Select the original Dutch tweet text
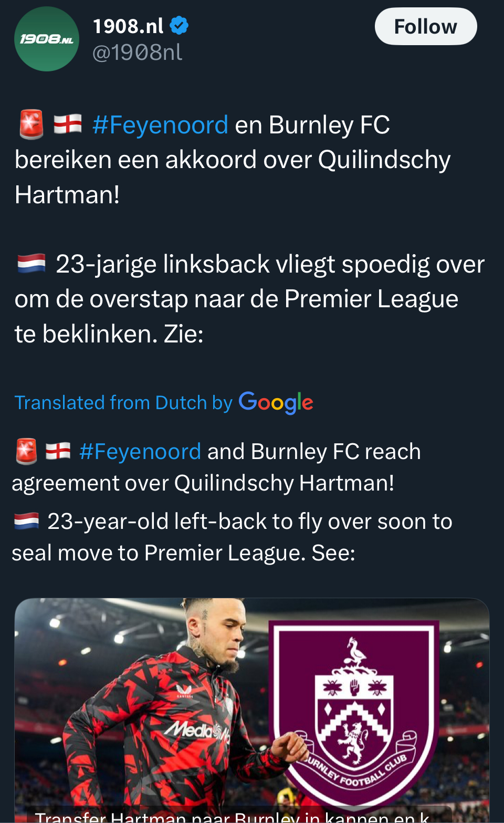This screenshot has height=823, width=504. click(x=249, y=229)
